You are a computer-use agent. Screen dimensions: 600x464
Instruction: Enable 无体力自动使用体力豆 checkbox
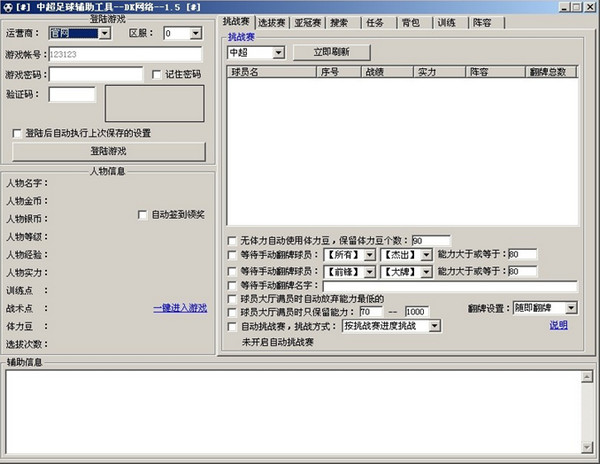232,241
